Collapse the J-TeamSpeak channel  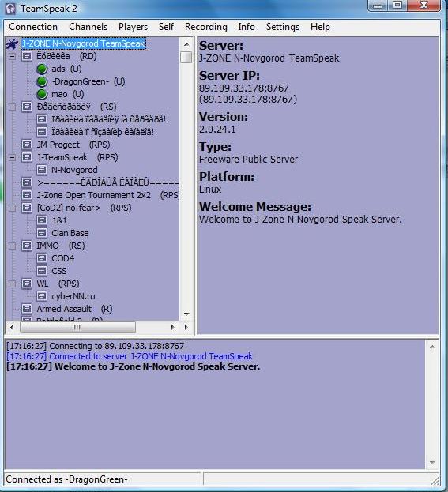[12, 157]
